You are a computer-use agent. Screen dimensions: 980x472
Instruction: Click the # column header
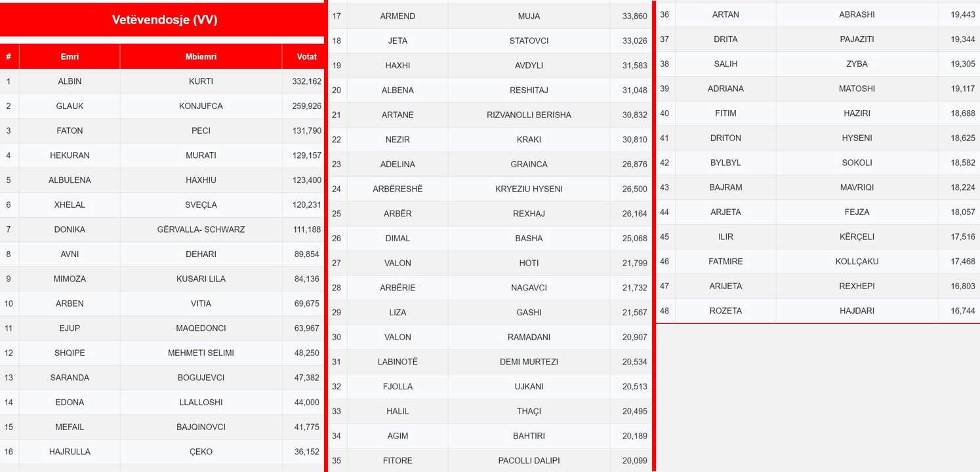point(9,56)
